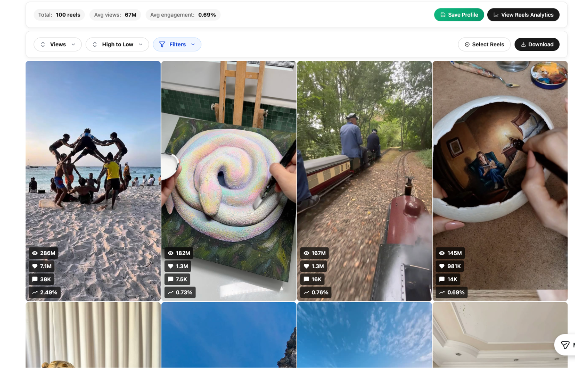Image resolution: width=588 pixels, height=368 pixels.
Task: Click the Save Profile button
Action: [459, 15]
